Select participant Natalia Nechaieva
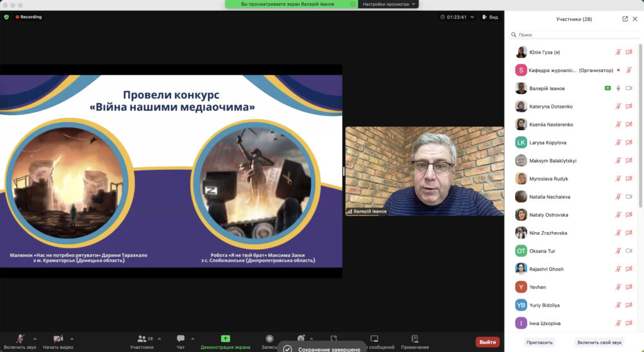Screen dimensions: 644x352 [574, 197]
